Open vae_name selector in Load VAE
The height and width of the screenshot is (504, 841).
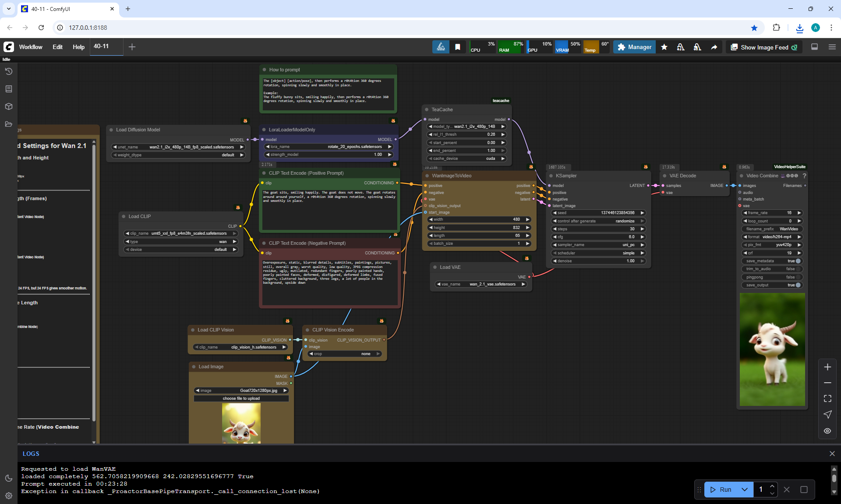point(481,284)
